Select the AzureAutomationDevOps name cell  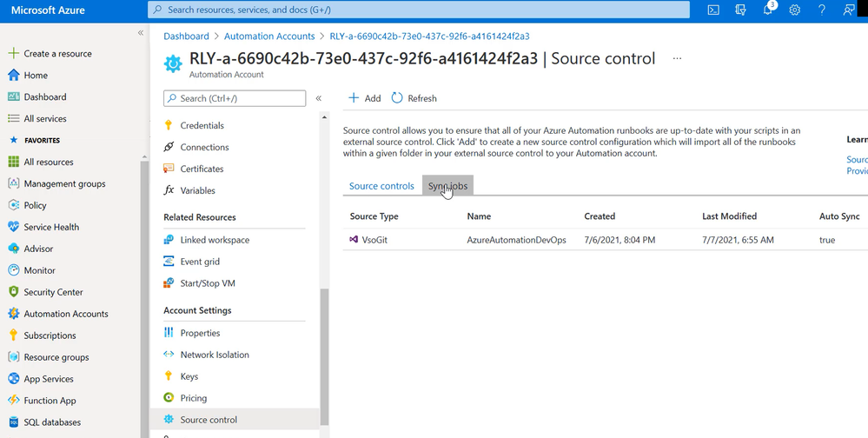(516, 240)
